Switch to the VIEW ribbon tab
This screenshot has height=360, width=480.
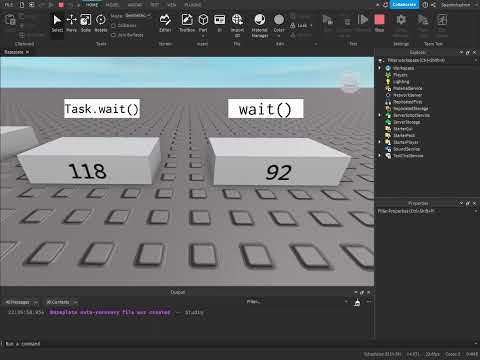pyautogui.click(x=172, y=5)
